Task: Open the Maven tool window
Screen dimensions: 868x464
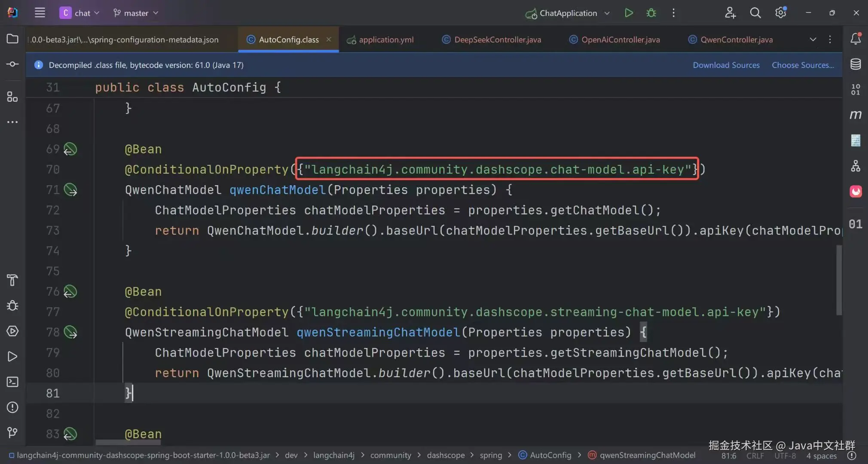Action: pos(856,115)
